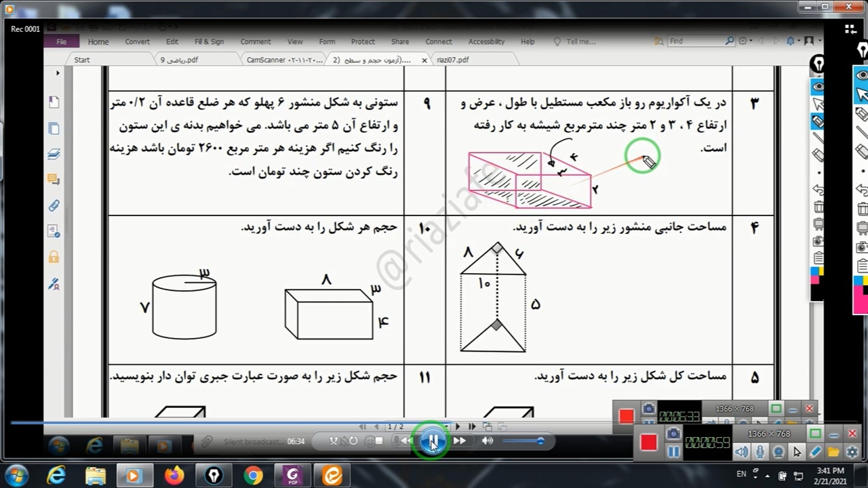Select the eraser tool in Epic Pen
Screen dimensions: 868x488
(818, 155)
